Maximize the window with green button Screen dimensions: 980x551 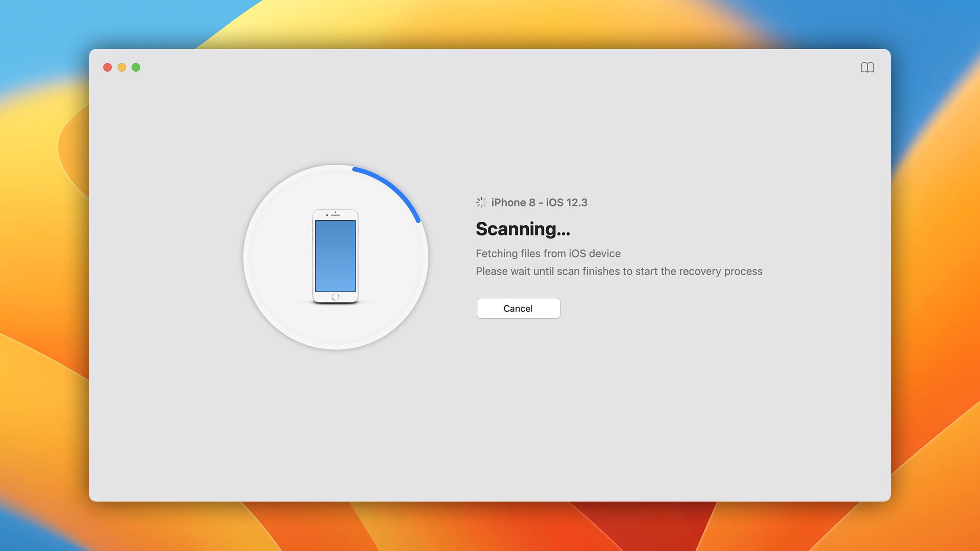click(136, 67)
